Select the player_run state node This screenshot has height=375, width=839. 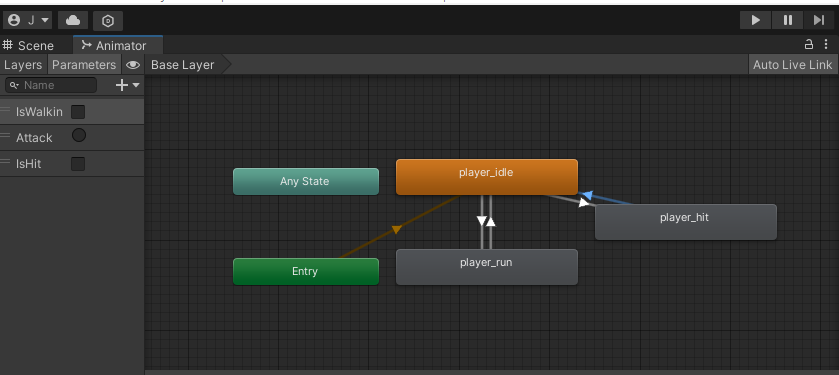486,267
